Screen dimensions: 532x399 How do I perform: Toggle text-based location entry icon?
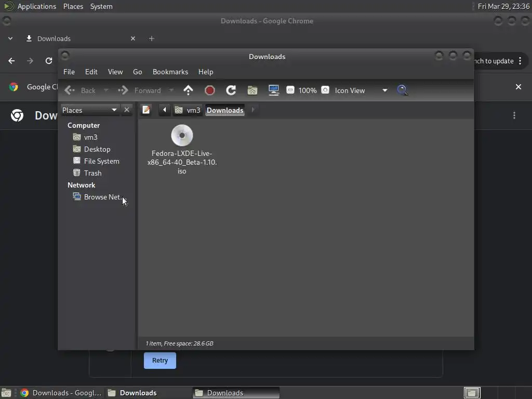pyautogui.click(x=146, y=110)
